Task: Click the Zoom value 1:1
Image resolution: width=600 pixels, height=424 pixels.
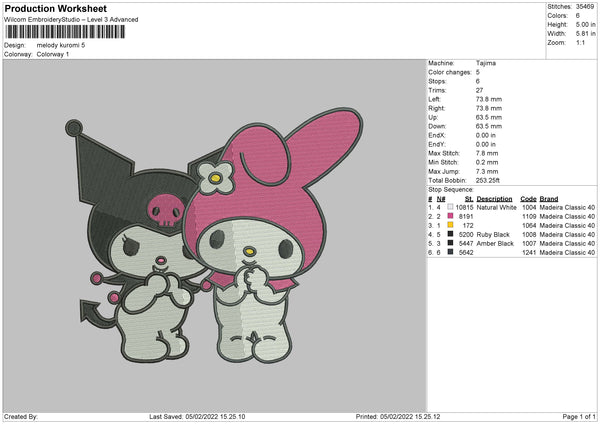Action: click(580, 42)
